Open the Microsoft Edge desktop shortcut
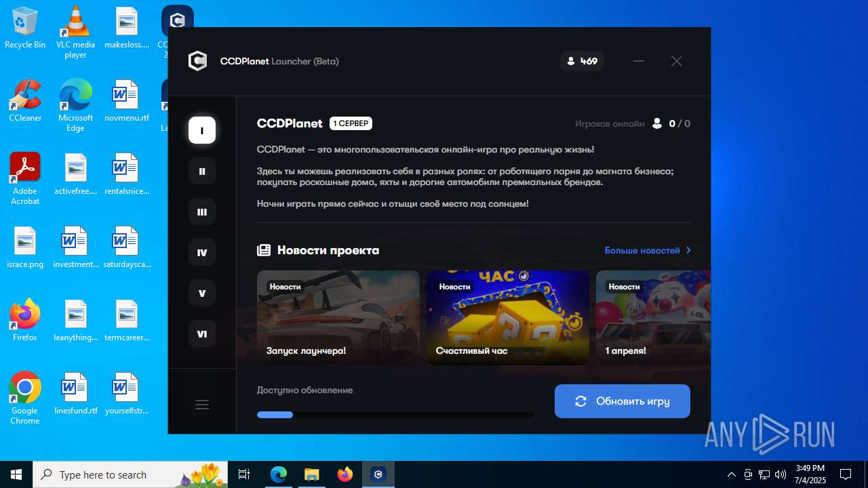The image size is (868, 488). (75, 106)
